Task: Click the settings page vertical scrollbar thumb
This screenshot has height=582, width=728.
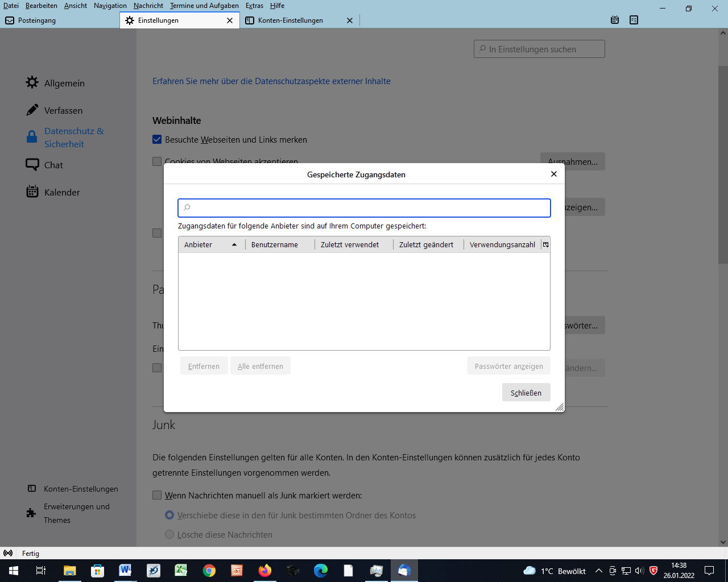Action: tap(723, 165)
